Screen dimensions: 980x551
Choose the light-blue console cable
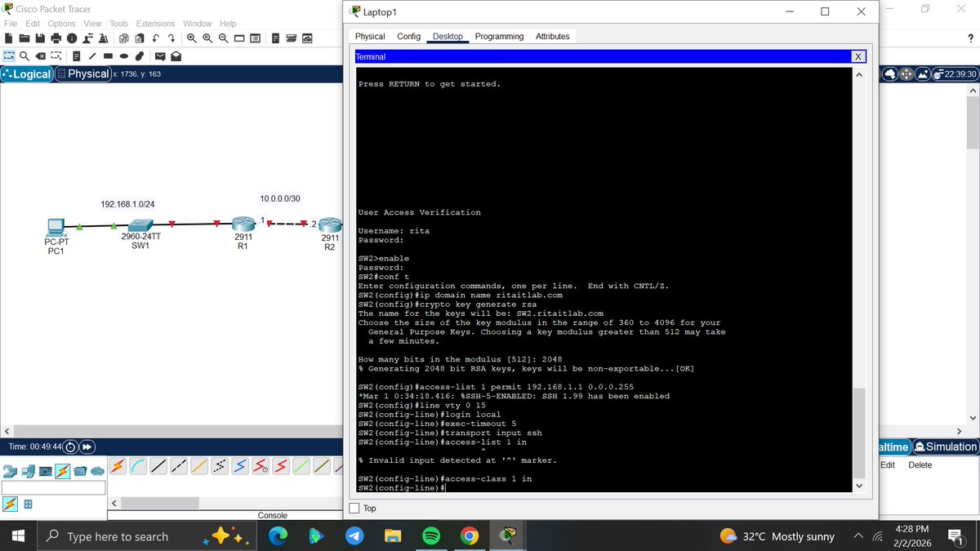(x=138, y=466)
